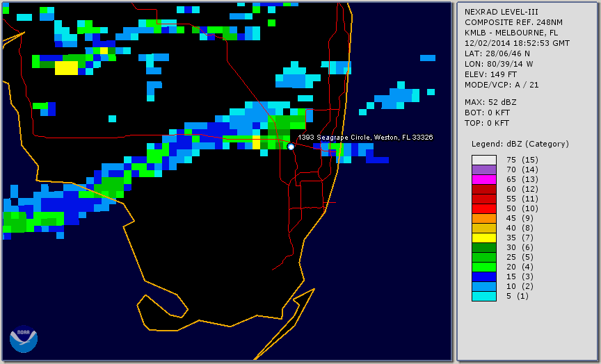Select the red 55 dBZ legend swatch
Viewport: 601px width, 364px height.
point(483,199)
